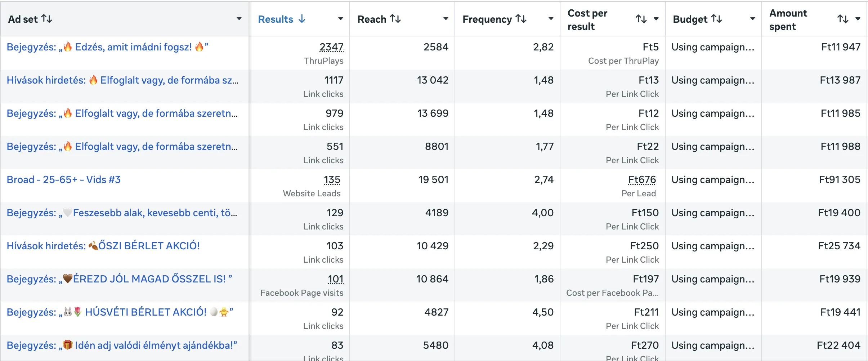Select the Ft22 404 amount spent cell

838,346
